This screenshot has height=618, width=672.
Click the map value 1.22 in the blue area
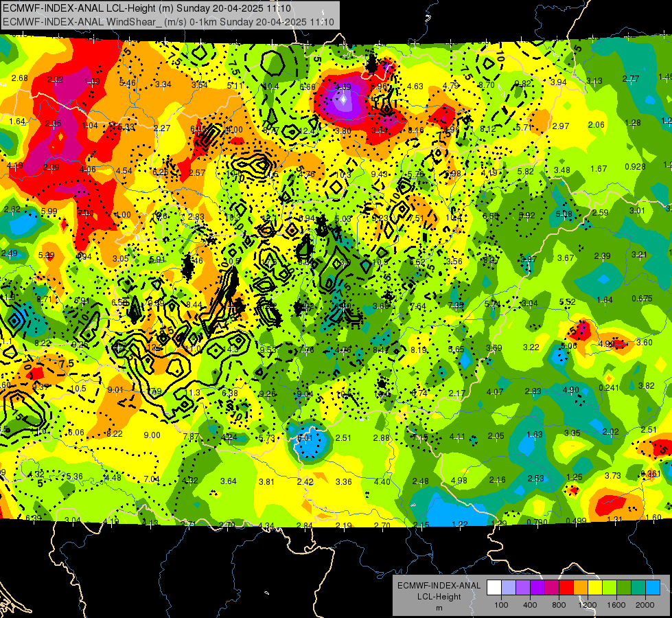point(460,524)
